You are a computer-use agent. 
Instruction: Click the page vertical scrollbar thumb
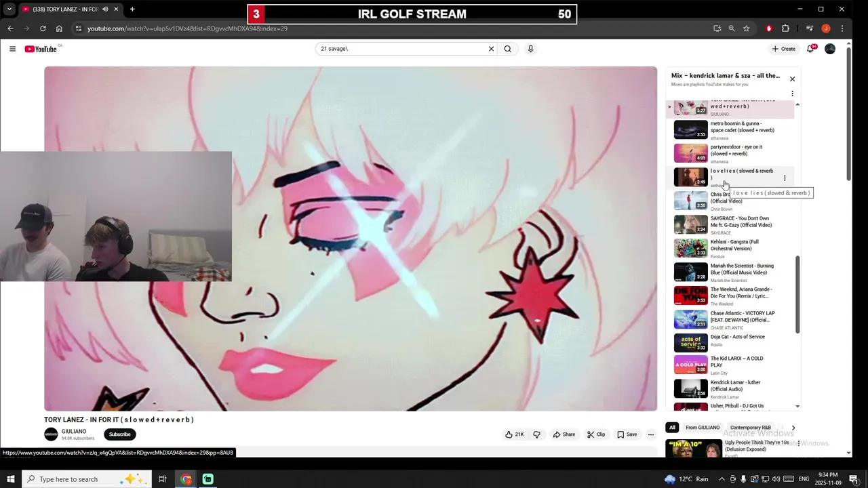[x=848, y=113]
